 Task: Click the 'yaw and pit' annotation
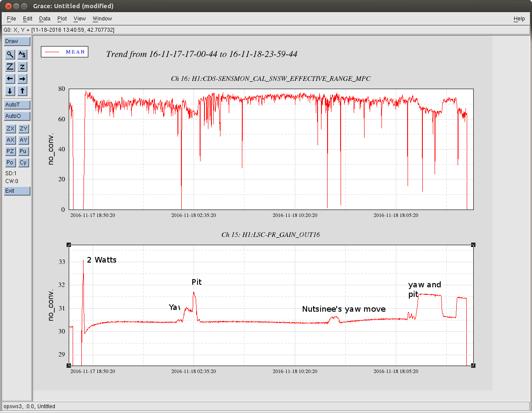point(424,290)
